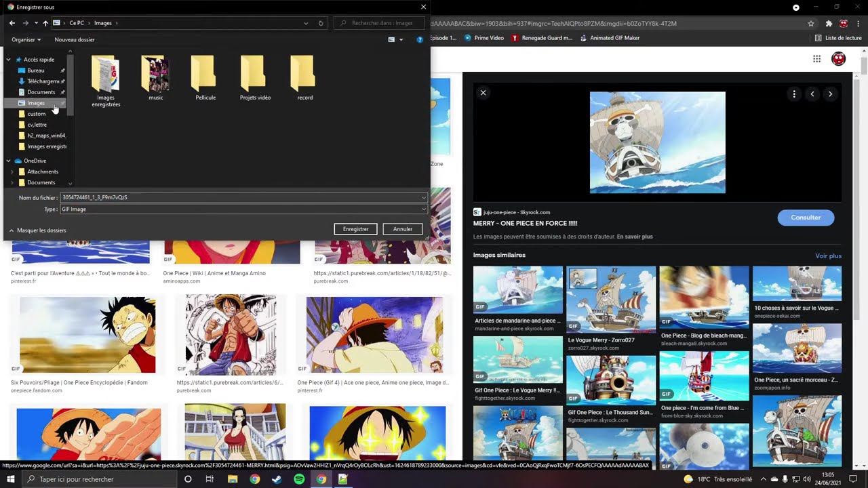The image size is (868, 488).
Task: Expand the Nom du fichier suggestions dropdown
Action: tap(424, 198)
